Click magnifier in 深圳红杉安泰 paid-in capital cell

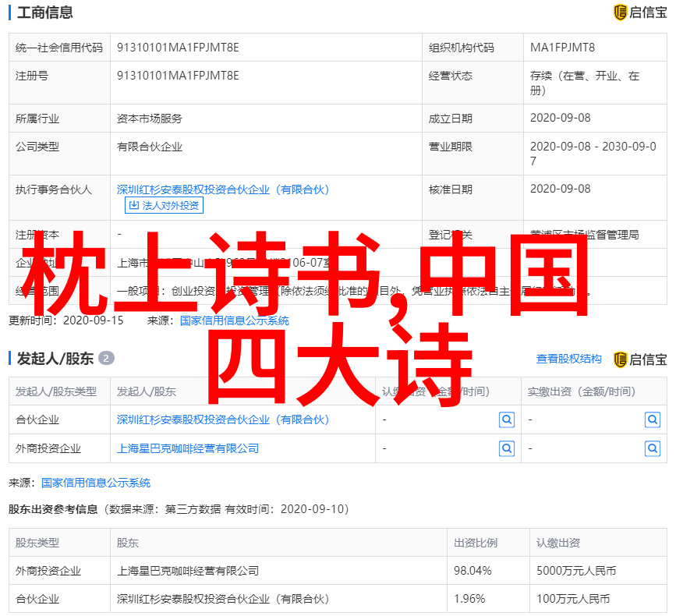pyautogui.click(x=653, y=420)
